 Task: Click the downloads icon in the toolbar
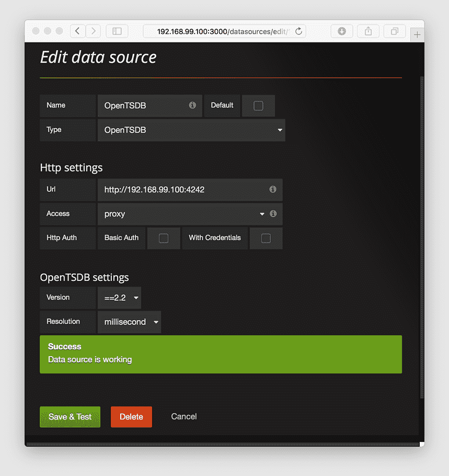(342, 31)
